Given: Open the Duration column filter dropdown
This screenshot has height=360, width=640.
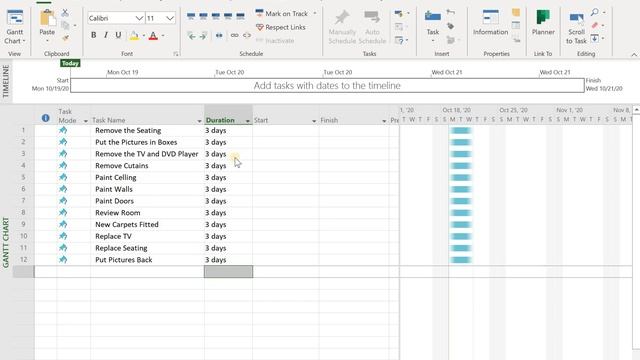Looking at the screenshot, I should pyautogui.click(x=247, y=121).
